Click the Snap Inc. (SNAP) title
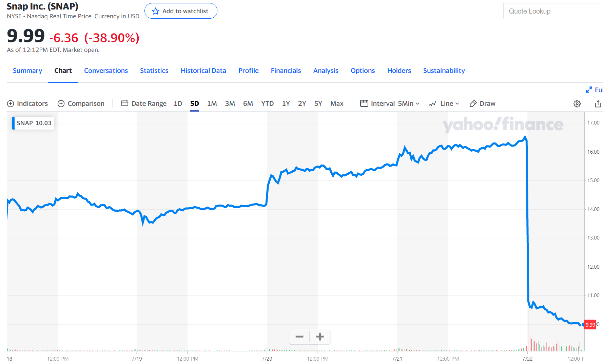The width and height of the screenshot is (603, 364). point(42,6)
